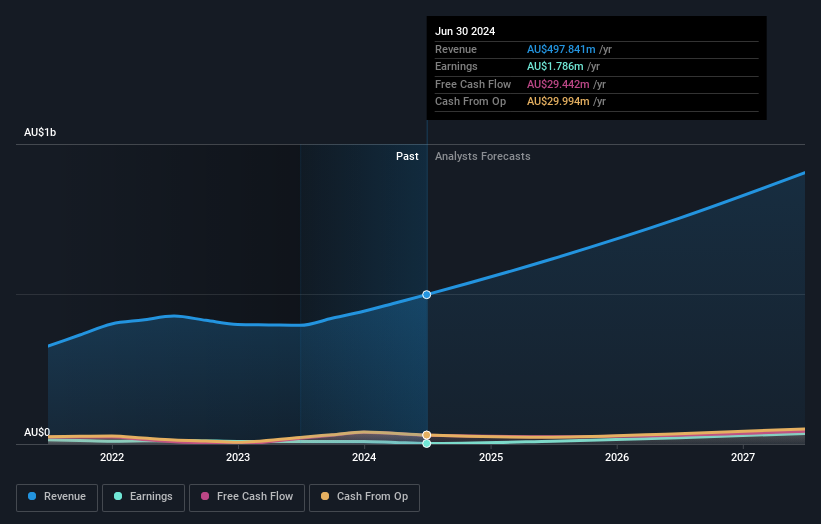
Task: Click the AU$497.841m revenue value
Action: tap(561, 49)
